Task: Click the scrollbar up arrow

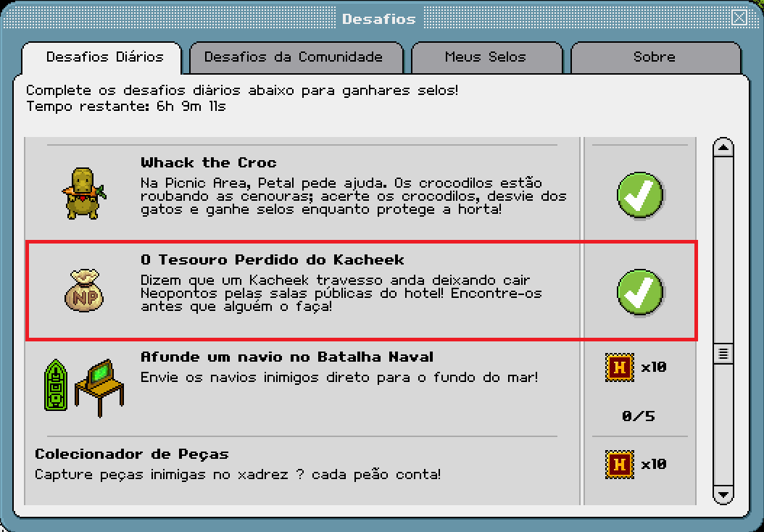Action: click(723, 148)
